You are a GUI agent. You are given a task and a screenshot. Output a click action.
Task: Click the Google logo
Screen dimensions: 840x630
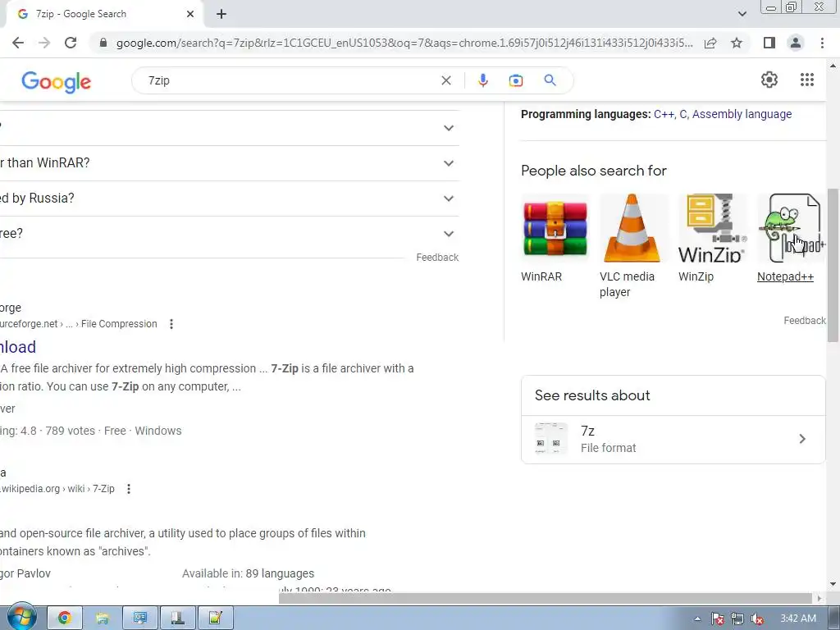(57, 81)
